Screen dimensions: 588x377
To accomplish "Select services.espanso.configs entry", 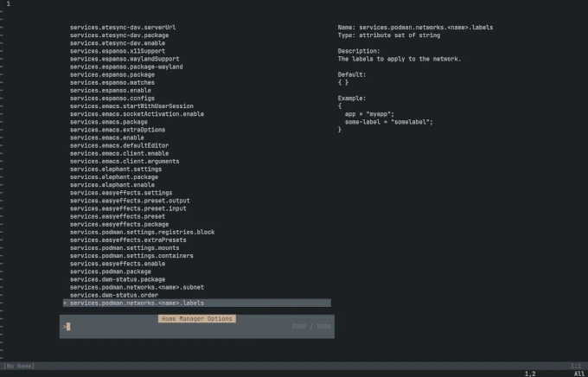I will click(112, 99).
